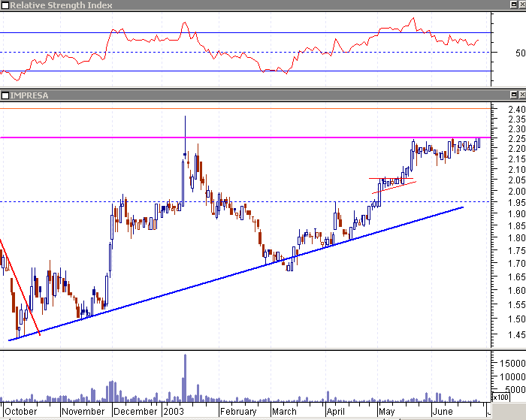Click the 2.40 price axis label
The image size is (526, 420).
click(517, 110)
